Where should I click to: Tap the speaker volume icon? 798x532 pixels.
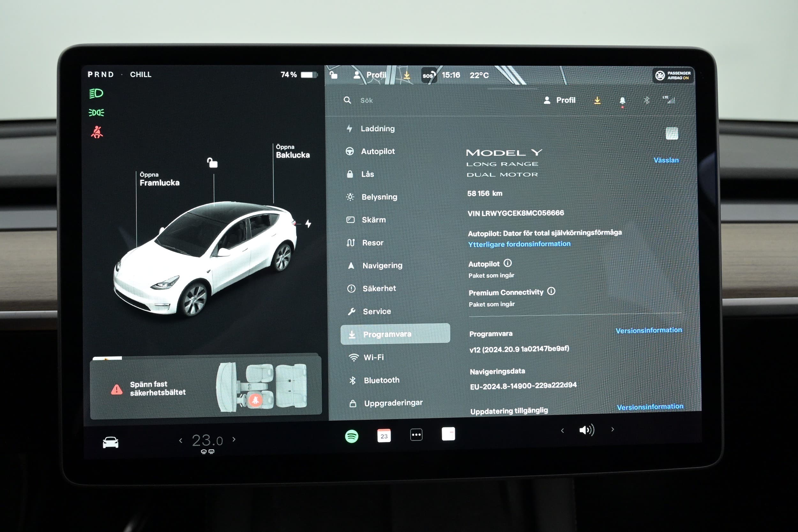587,430
